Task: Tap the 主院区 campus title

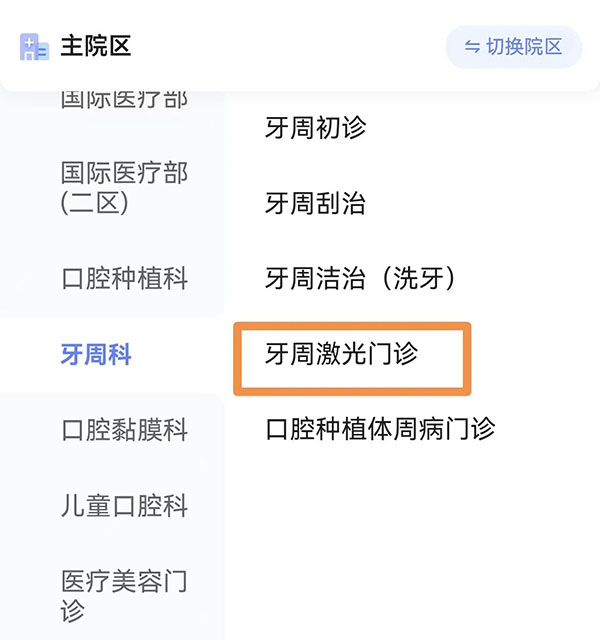Action: pyautogui.click(x=96, y=46)
